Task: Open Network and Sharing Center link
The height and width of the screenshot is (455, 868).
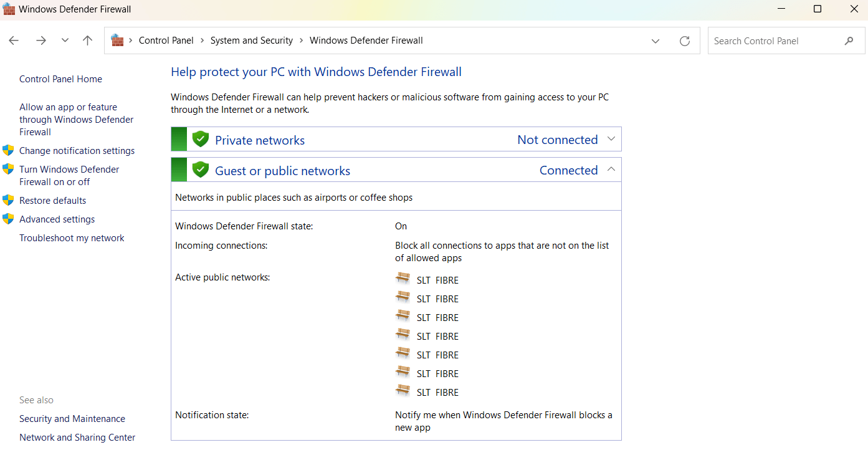Action: [77, 438]
